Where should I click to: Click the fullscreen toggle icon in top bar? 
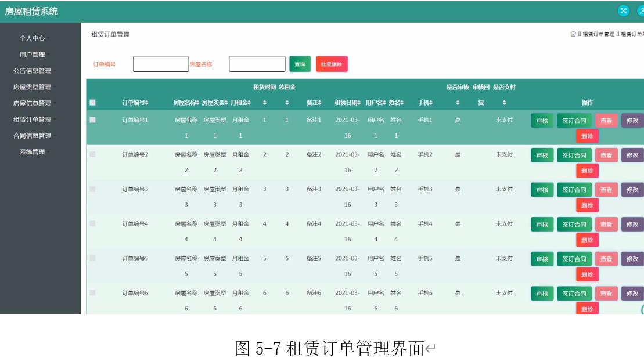pos(623,10)
